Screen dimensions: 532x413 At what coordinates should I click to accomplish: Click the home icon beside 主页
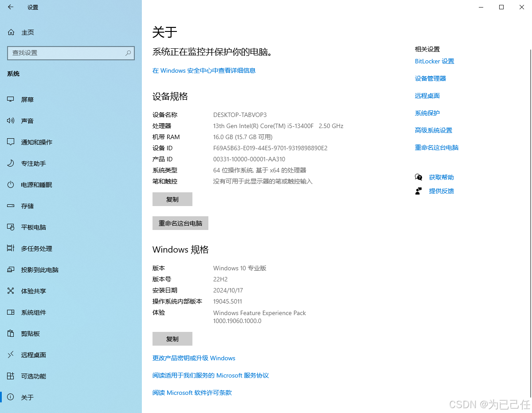pyautogui.click(x=11, y=32)
